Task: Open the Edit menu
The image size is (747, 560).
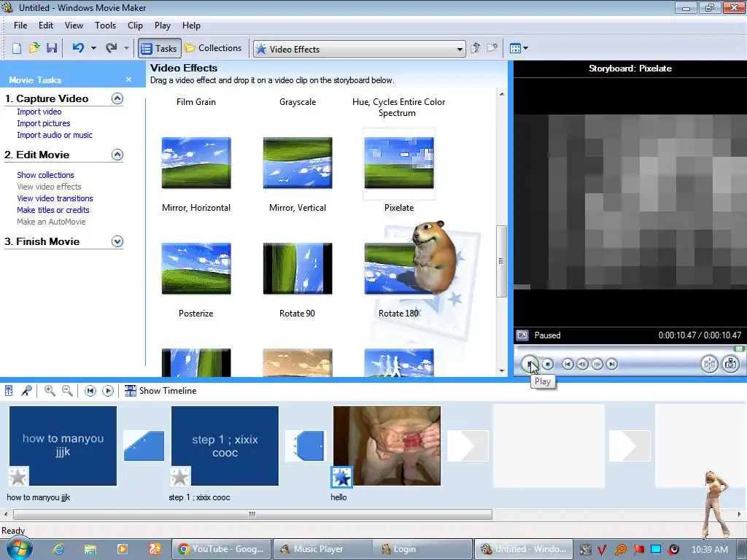Action: pos(46,26)
